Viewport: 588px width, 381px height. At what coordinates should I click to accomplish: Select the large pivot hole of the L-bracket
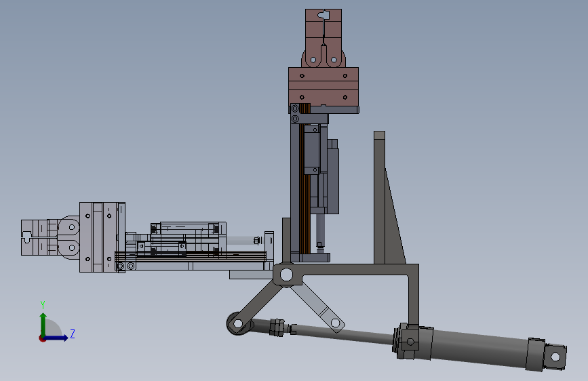click(x=286, y=275)
